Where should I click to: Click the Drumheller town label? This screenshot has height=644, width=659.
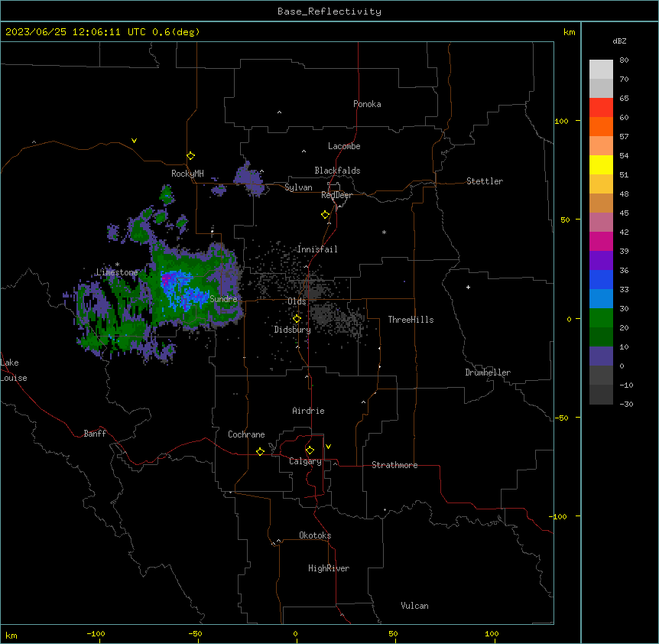(x=488, y=372)
